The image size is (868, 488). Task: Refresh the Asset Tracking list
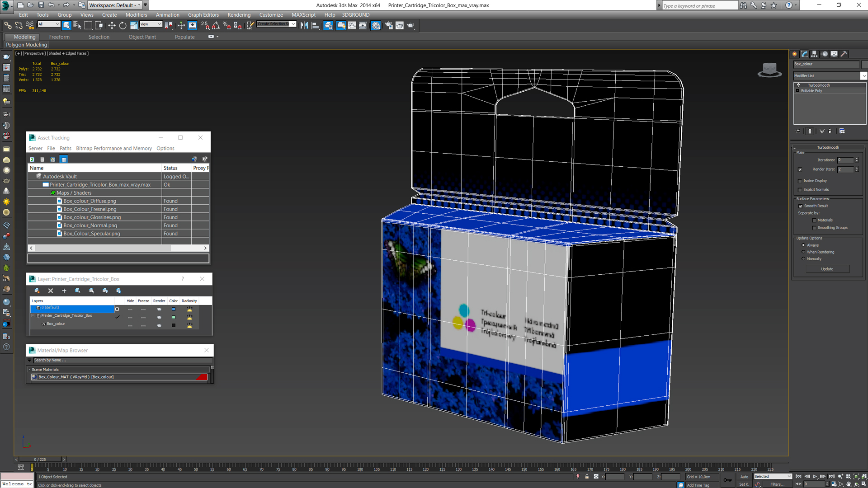pos(32,160)
